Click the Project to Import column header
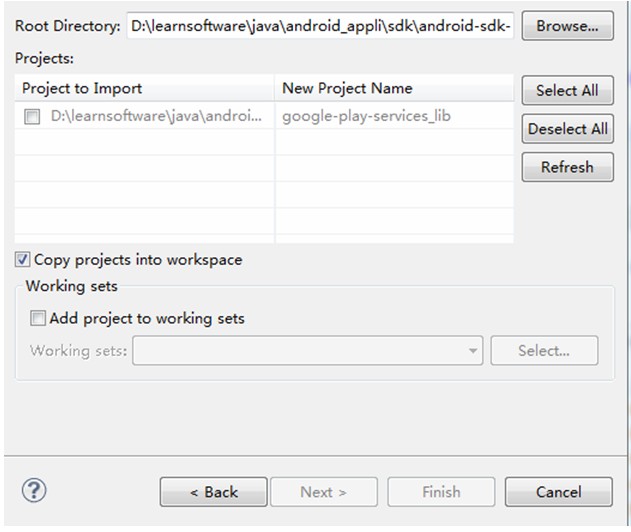Image resolution: width=631 pixels, height=532 pixels. (x=144, y=88)
